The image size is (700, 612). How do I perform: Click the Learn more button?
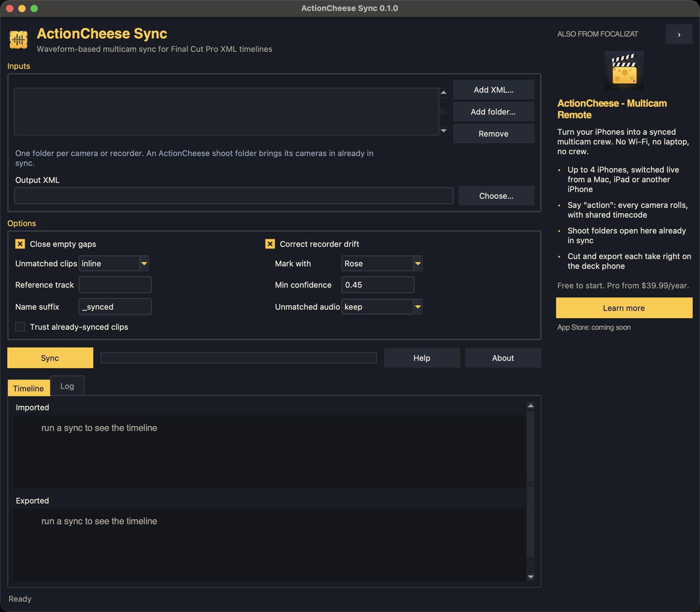coord(624,308)
